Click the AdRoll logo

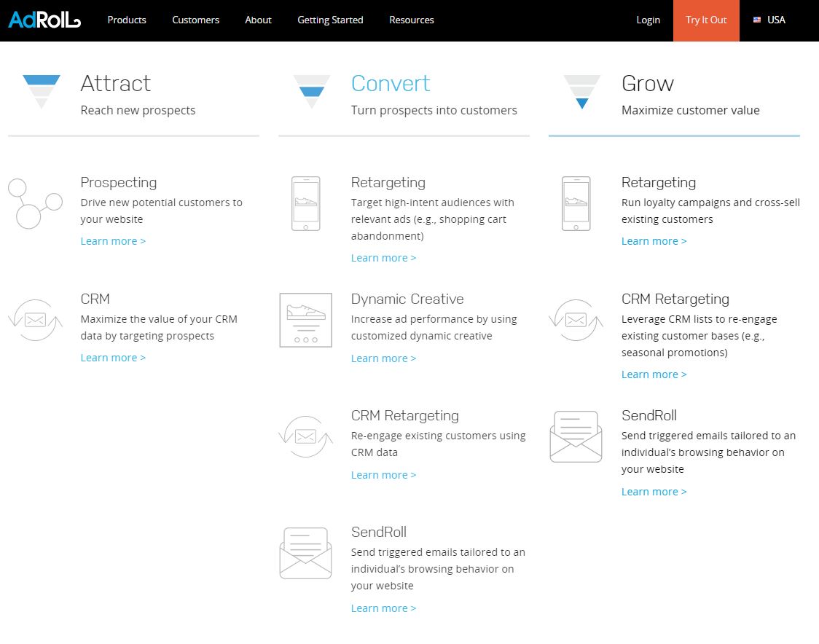tap(44, 20)
